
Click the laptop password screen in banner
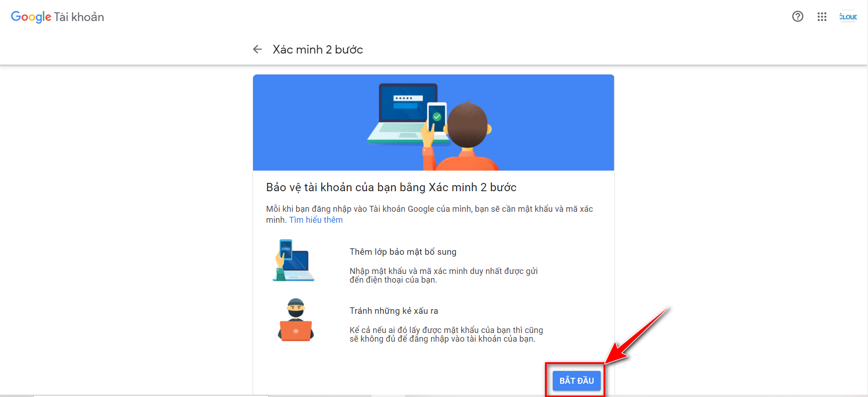tap(408, 102)
